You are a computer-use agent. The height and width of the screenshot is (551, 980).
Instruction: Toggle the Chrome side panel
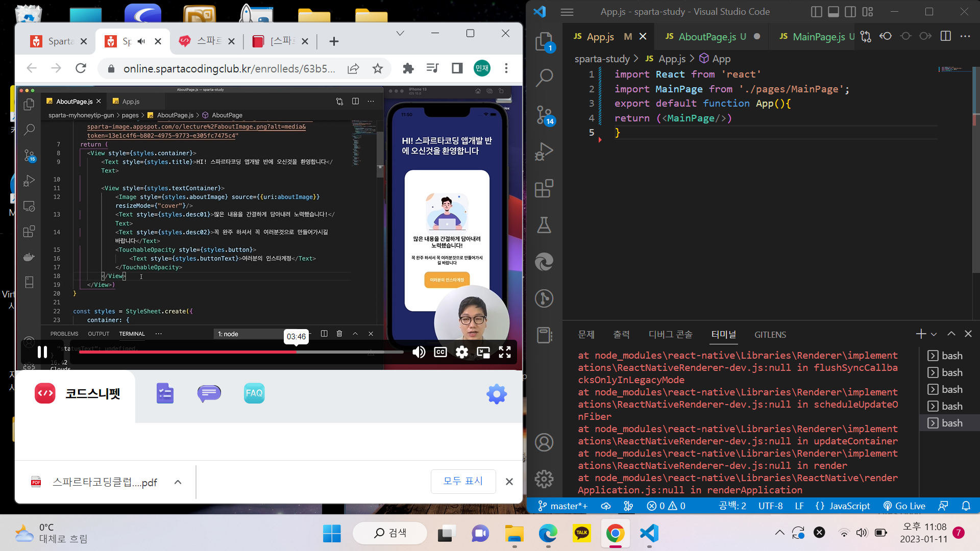tap(457, 68)
